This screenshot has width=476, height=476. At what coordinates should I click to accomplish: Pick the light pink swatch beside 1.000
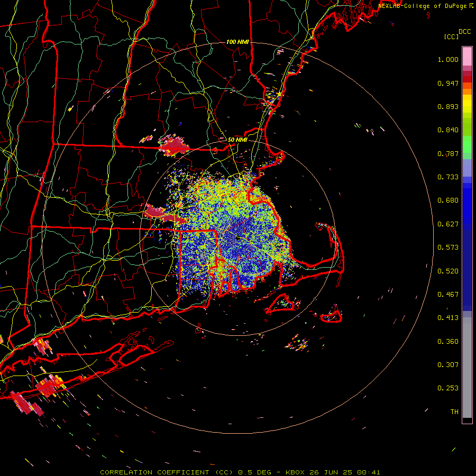(x=467, y=57)
